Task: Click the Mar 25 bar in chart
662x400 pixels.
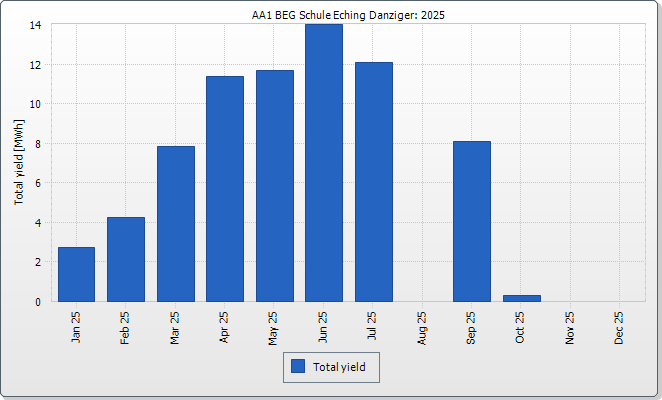Action: (x=175, y=223)
